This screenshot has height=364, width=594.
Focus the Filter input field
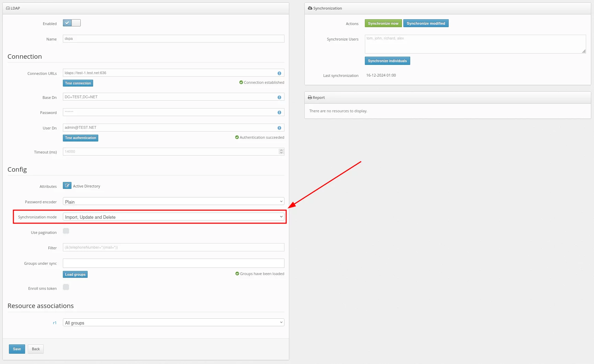(x=173, y=247)
